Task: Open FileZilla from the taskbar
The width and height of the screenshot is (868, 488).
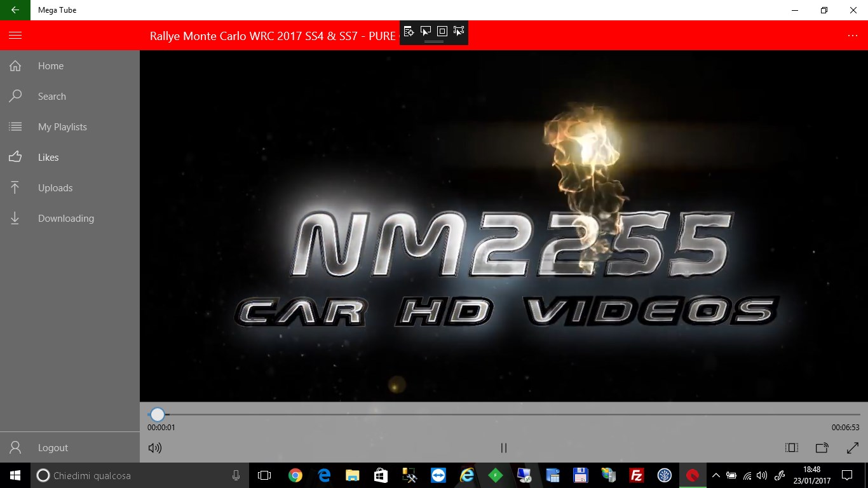Action: coord(635,475)
